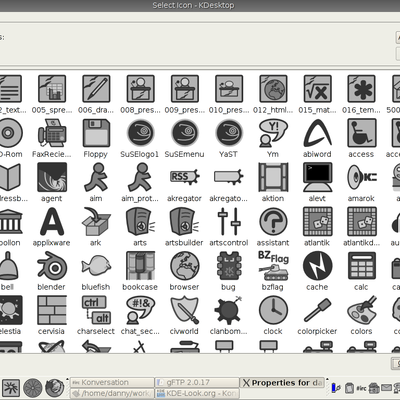400x400 pixels.
Task: Choose the 009_pres... presentation icon
Action: (x=185, y=89)
